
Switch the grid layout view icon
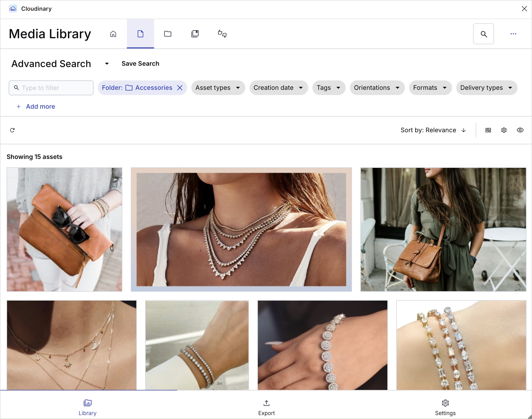(x=488, y=130)
